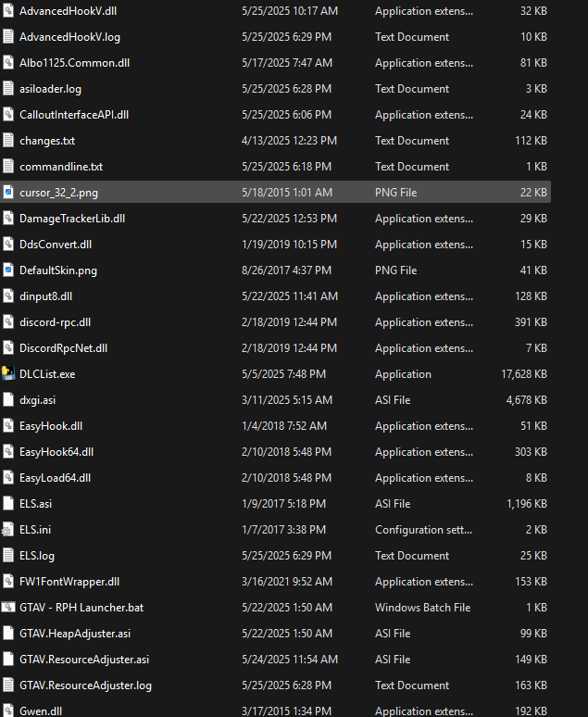Image resolution: width=588 pixels, height=717 pixels.
Task: Click the DefaultSkin.png file icon
Action: point(8,270)
